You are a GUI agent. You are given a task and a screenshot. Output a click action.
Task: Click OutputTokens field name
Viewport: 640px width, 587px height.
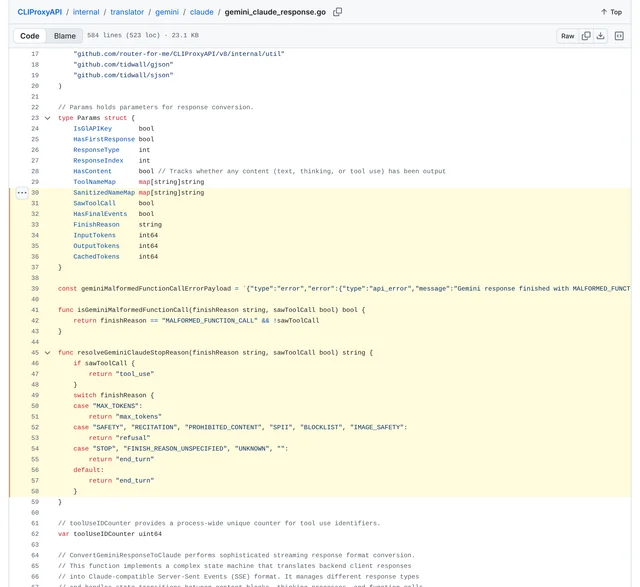pos(96,246)
